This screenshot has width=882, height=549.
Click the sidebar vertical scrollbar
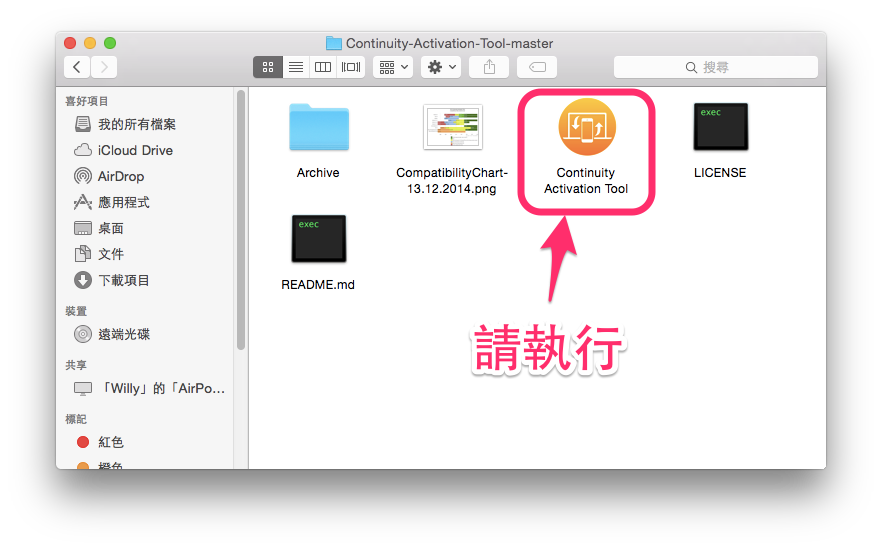click(x=241, y=220)
